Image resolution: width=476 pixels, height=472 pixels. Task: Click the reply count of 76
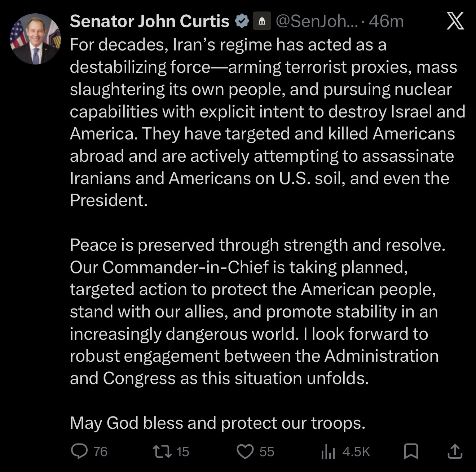click(x=100, y=451)
